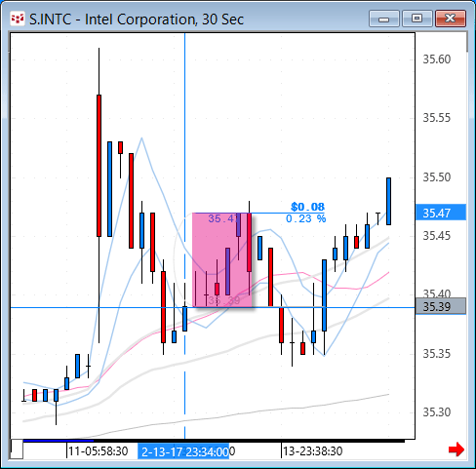Click the 35.60 price scale label
476x469 pixels.
pos(437,59)
